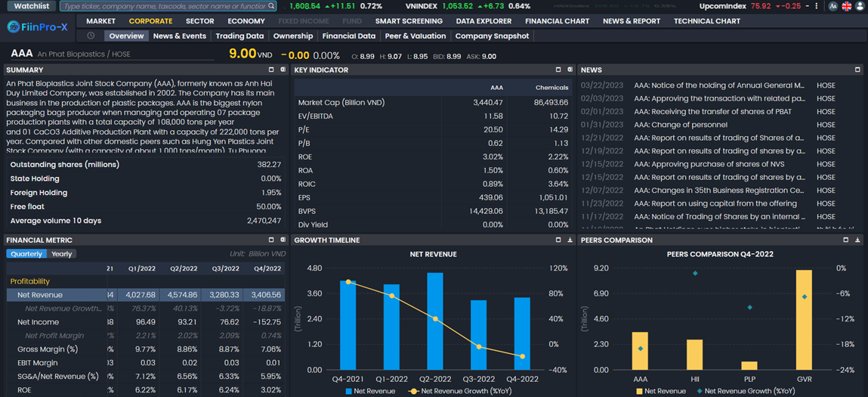Switch to the Ownership tab
This screenshot has height=397, width=868.
[x=292, y=36]
